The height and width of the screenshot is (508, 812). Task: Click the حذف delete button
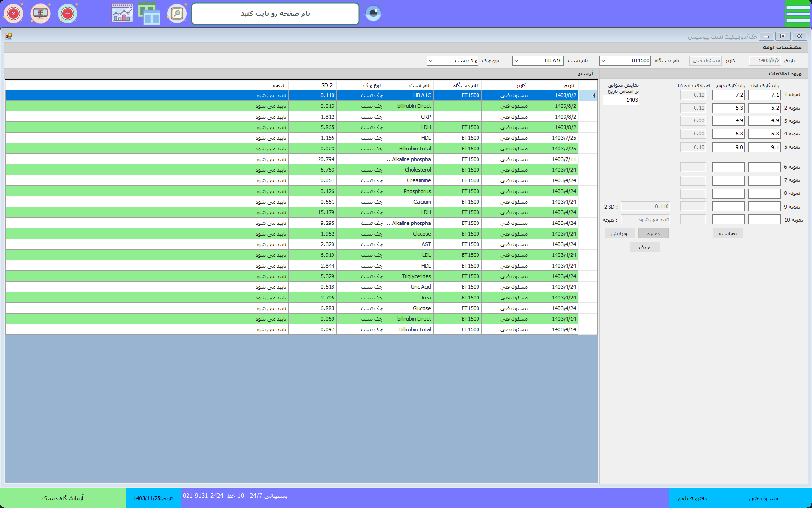click(645, 247)
